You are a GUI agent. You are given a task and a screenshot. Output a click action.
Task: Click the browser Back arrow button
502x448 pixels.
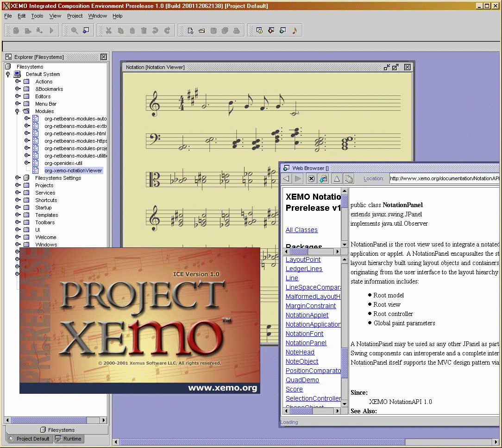point(286,179)
